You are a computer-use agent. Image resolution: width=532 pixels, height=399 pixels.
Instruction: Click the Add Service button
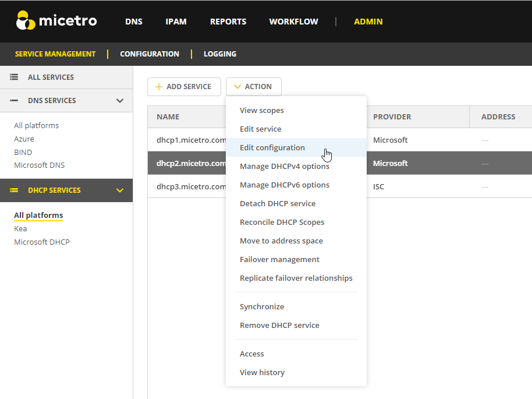coord(185,87)
